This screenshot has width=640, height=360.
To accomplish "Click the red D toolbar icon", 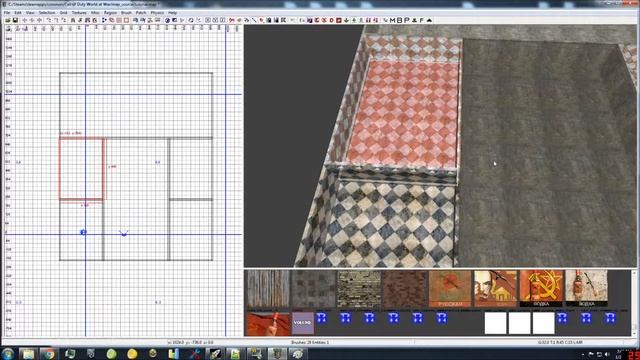I will (x=331, y=20).
